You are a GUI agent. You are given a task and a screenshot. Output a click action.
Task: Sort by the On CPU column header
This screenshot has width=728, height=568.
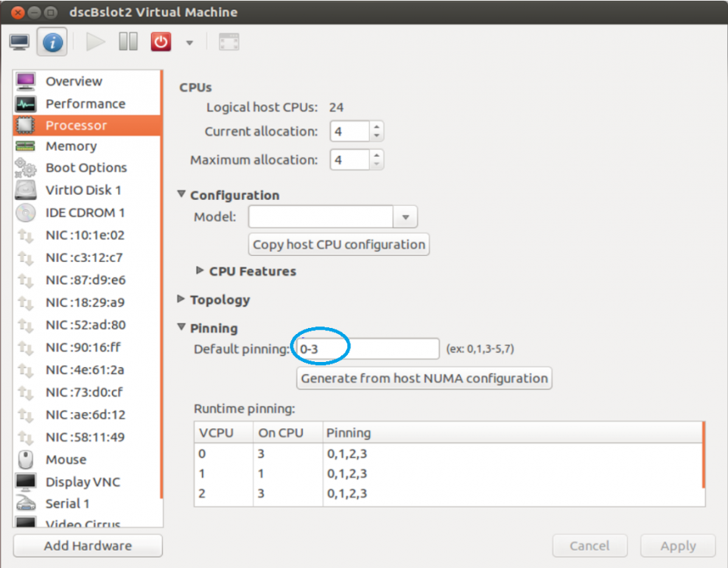[288, 432]
